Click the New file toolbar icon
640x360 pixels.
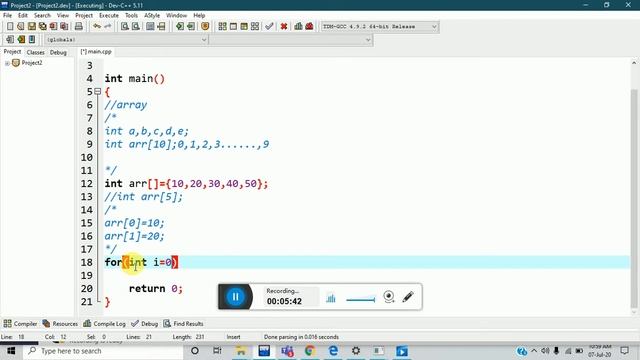pyautogui.click(x=10, y=27)
